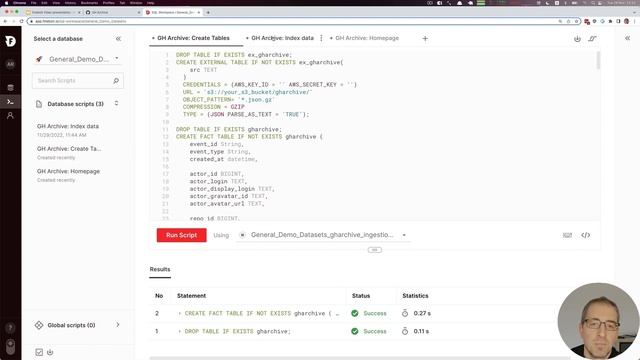Open the Chrome Bookmarks menu

pos(89,2)
